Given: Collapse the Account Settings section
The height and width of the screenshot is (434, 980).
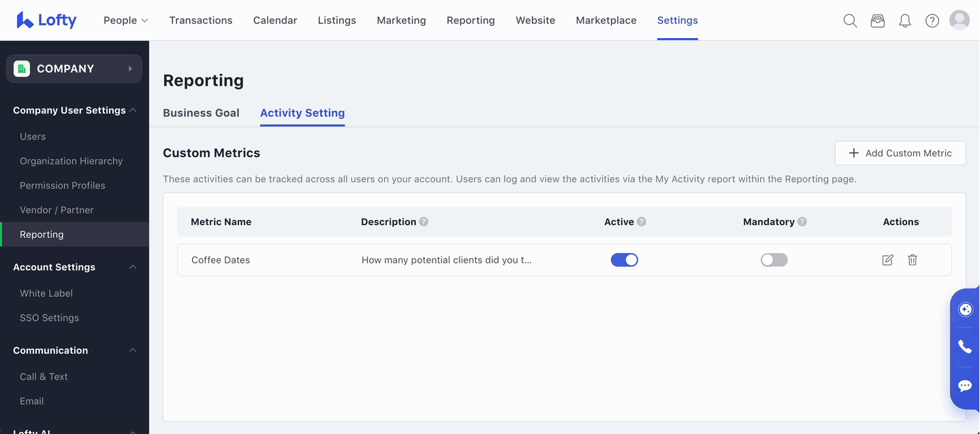Looking at the screenshot, I should point(133,267).
